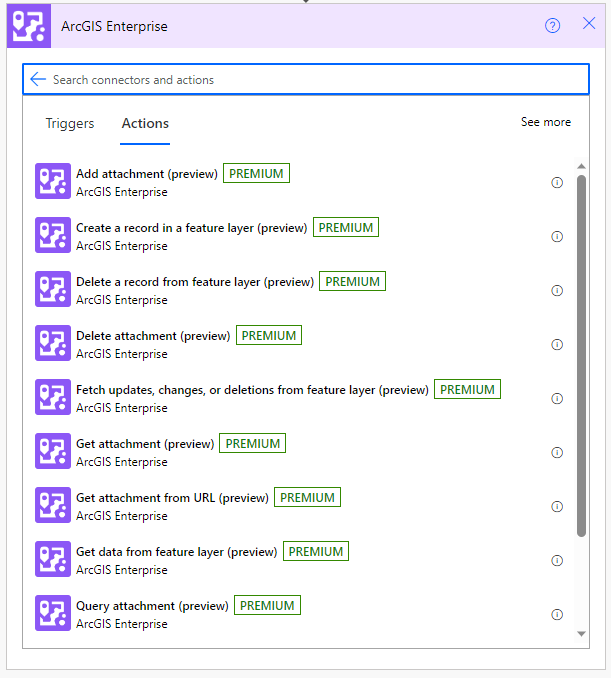This screenshot has height=678, width=611.
Task: Click icon for Query attachment action
Action: [x=53, y=613]
